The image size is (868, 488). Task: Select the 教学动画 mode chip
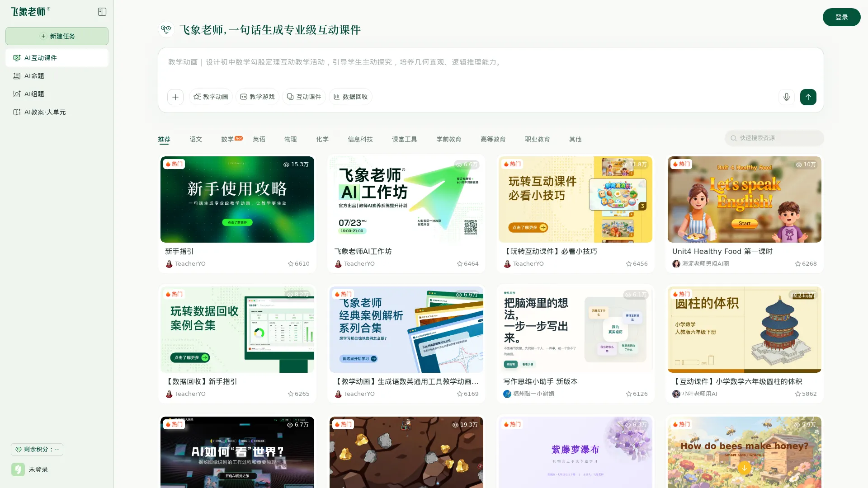click(211, 97)
